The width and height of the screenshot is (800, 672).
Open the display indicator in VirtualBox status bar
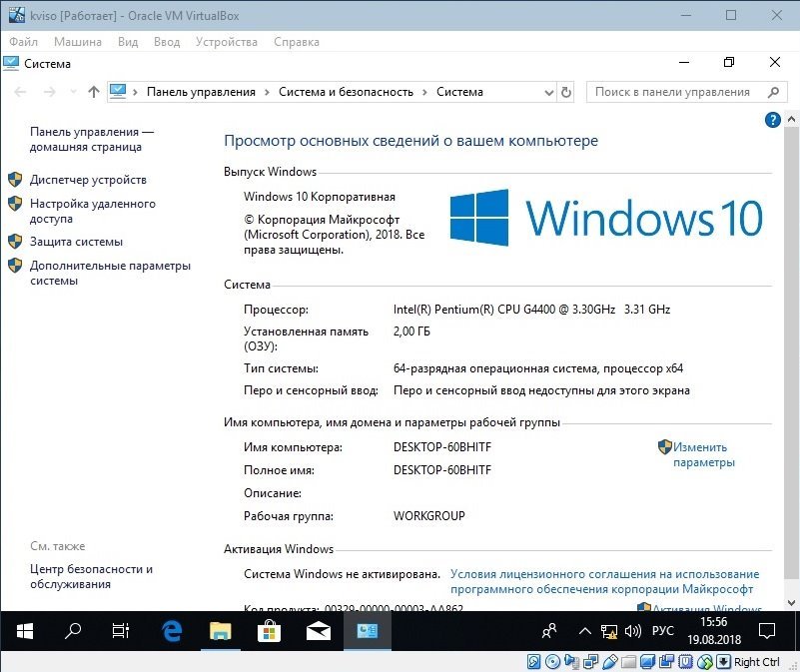tap(647, 662)
